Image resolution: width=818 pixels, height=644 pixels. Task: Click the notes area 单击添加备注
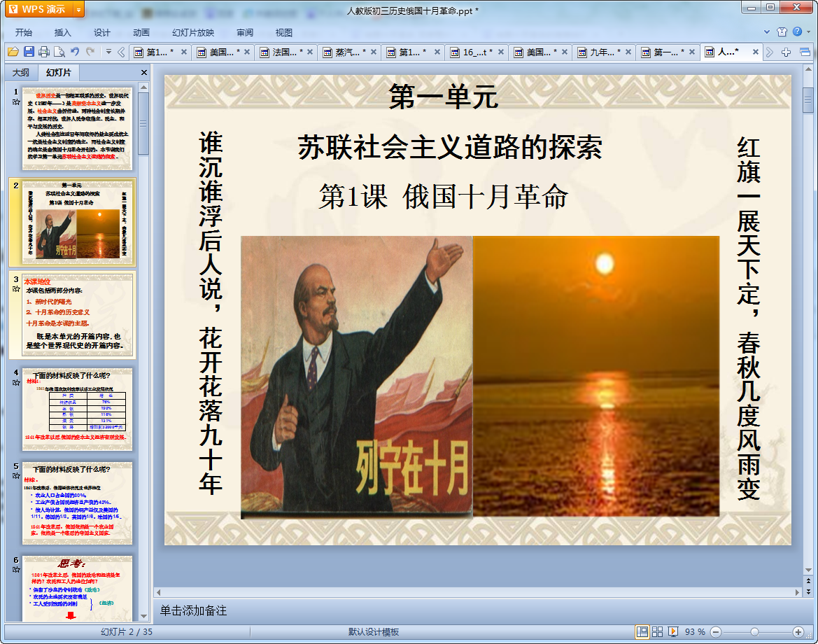pyautogui.click(x=193, y=610)
